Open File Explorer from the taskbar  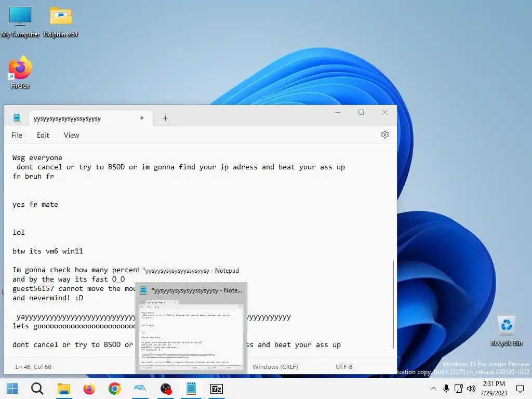(63, 389)
